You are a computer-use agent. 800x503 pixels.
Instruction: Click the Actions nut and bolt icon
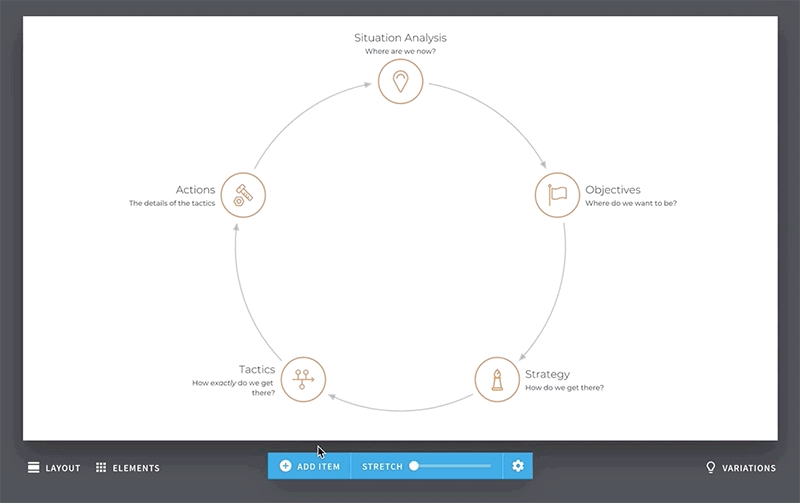[x=242, y=195]
